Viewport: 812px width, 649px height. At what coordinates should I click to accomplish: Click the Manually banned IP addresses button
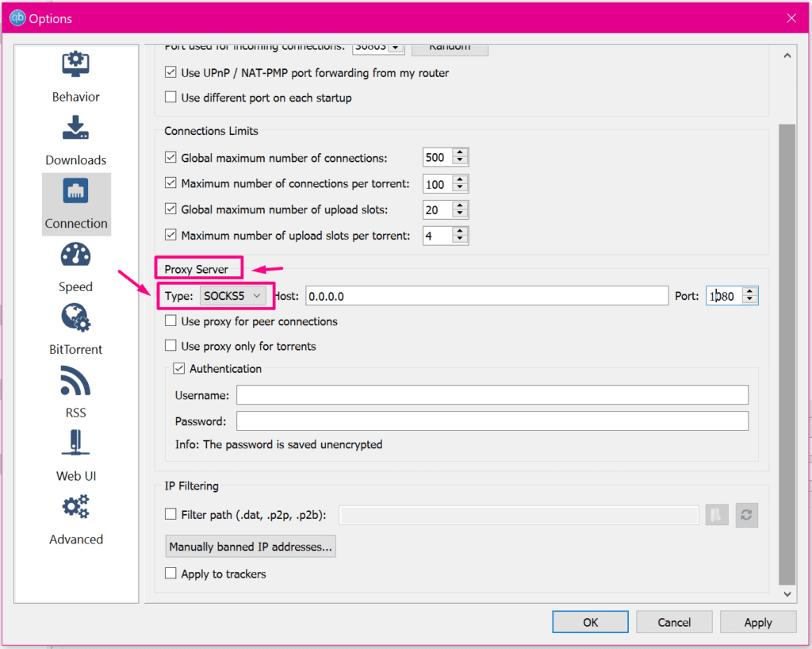click(251, 547)
